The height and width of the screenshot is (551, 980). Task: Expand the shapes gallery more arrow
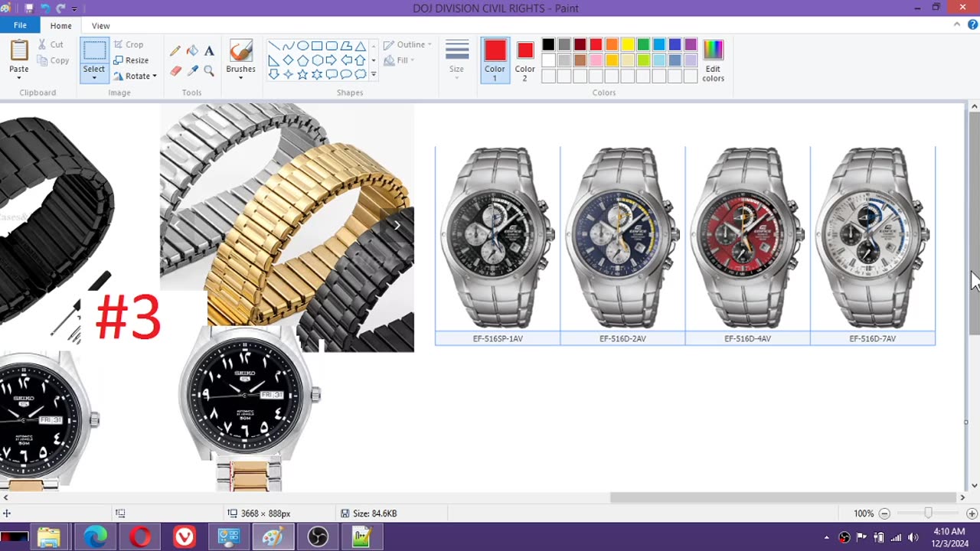coord(374,74)
